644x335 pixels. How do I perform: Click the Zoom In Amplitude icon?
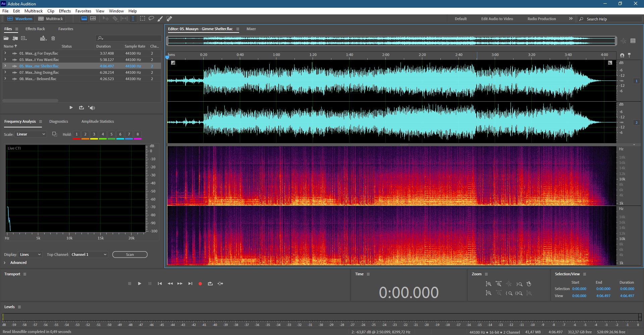pos(488,284)
